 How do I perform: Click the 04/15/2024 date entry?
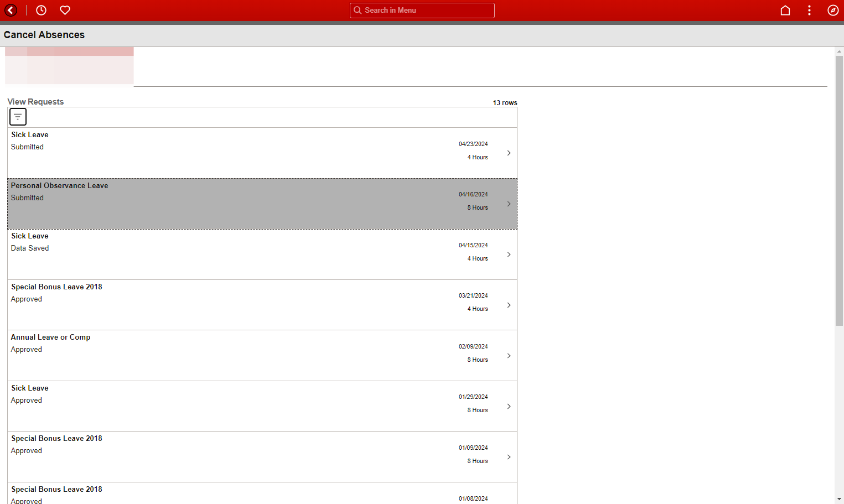tap(473, 245)
